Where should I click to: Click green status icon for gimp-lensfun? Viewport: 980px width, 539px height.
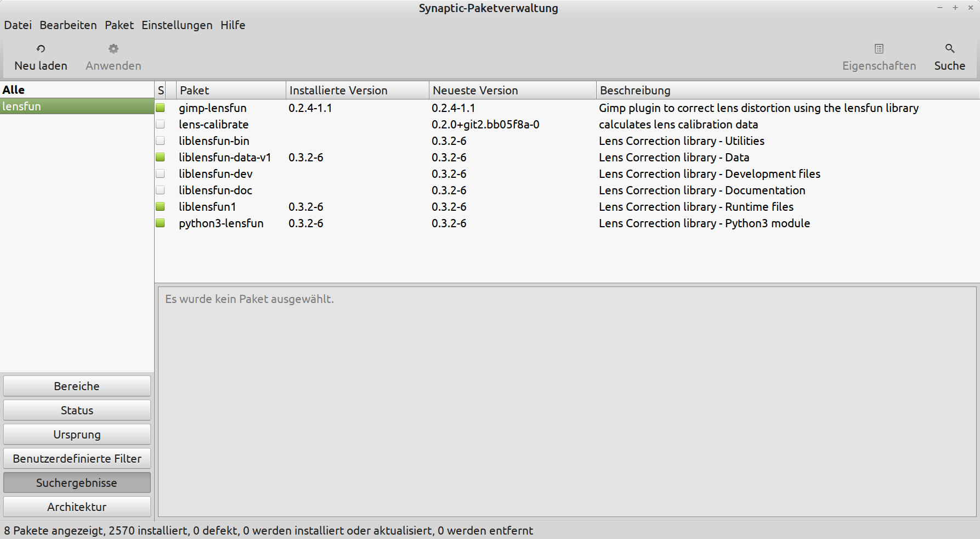(160, 108)
